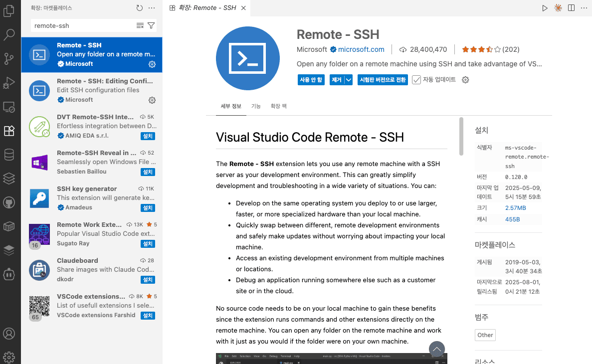Open Run and Debug view

[9, 83]
